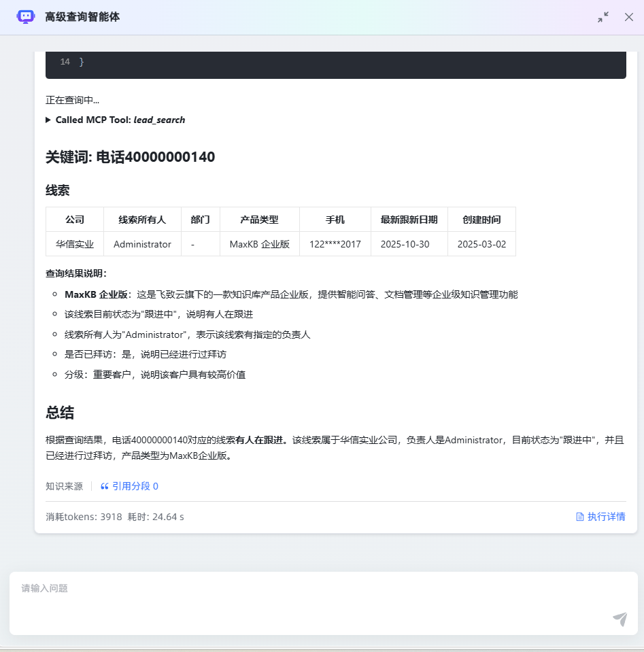This screenshot has width=644, height=652.
Task: Click the 查询结果说明 label
Action: tap(76, 273)
